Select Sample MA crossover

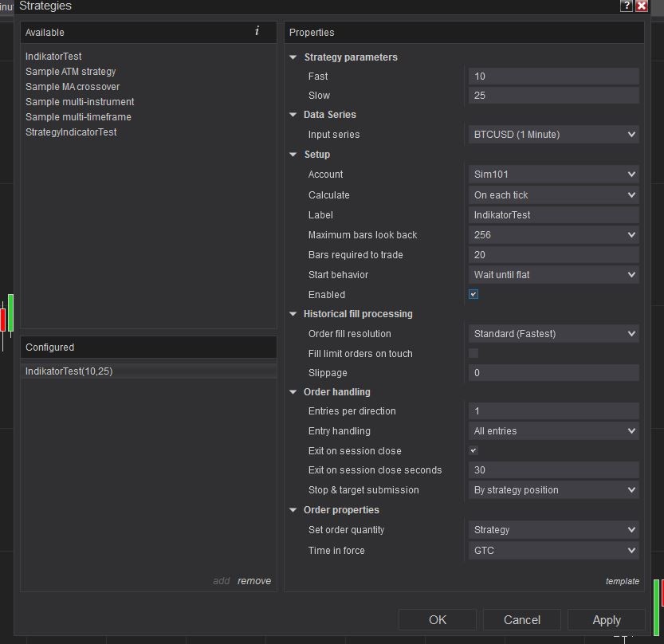(x=73, y=87)
